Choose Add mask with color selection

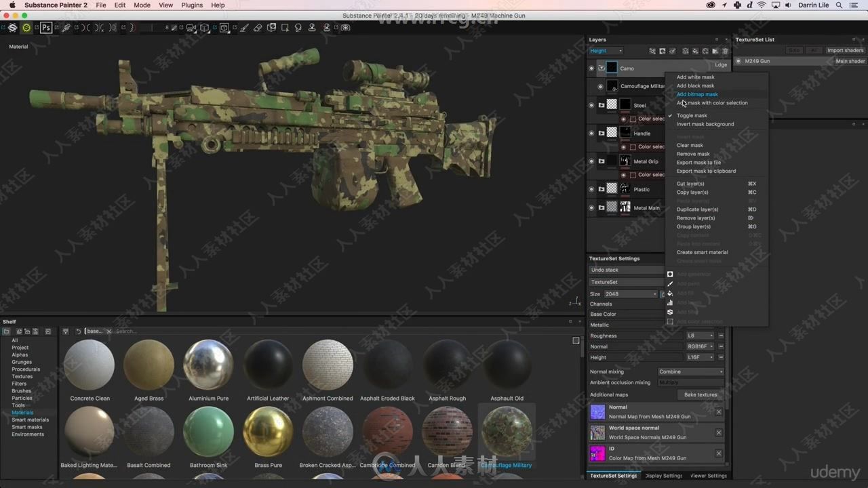tap(712, 103)
